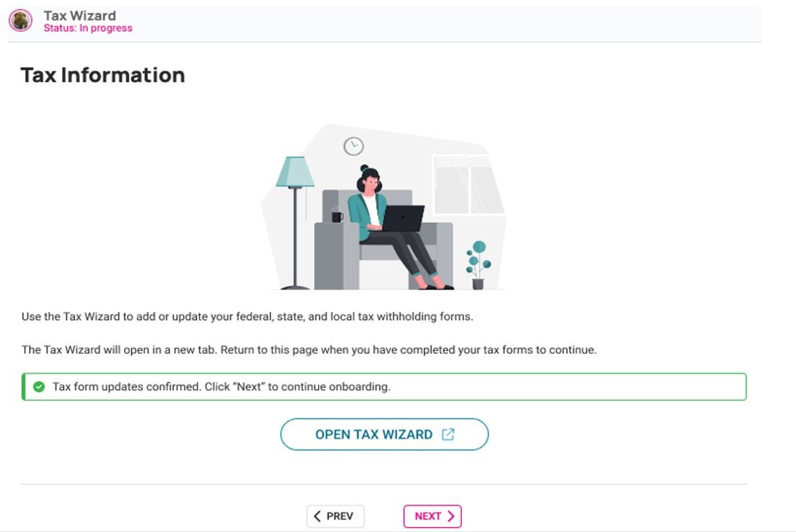Open the Tax Wizard in new tab
Screen dimensions: 796x532
(385, 435)
